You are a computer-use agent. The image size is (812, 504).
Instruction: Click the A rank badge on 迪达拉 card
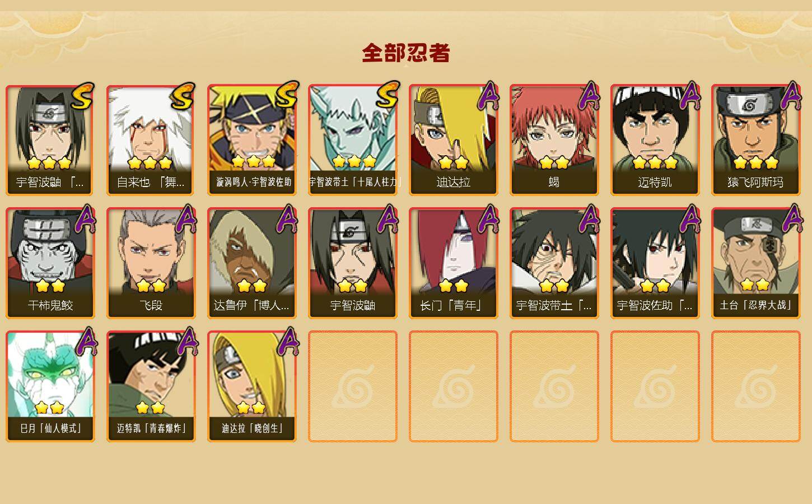[488, 95]
